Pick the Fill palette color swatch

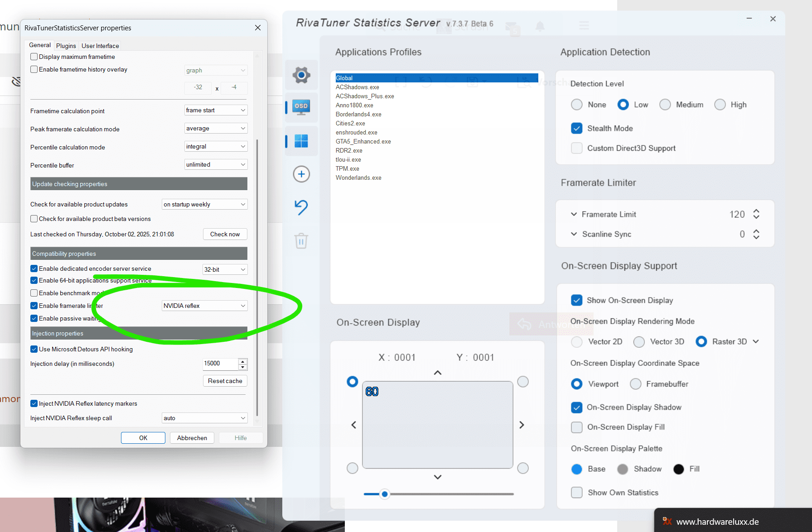(x=678, y=469)
